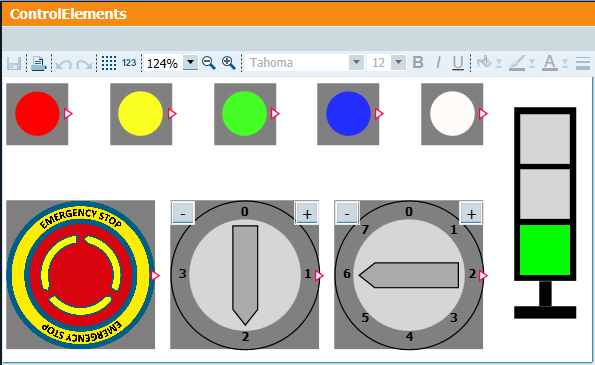
Task: Click the 8-position rotary switch knob pointer
Action: pos(409,275)
